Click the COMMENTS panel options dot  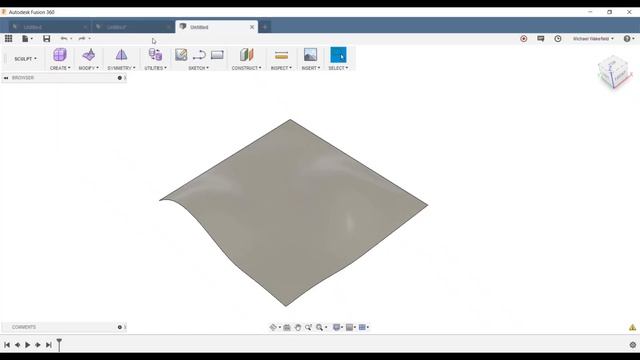120,327
